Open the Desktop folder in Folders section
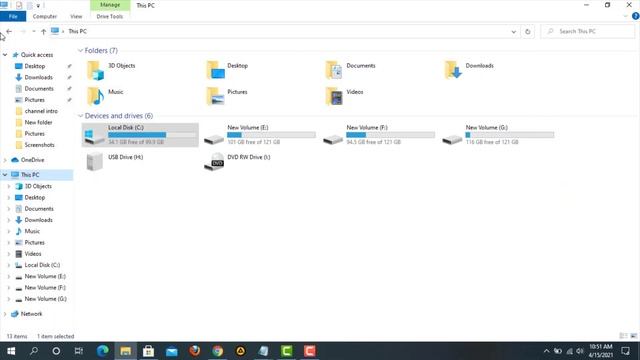This screenshot has width=640, height=360. [x=215, y=70]
